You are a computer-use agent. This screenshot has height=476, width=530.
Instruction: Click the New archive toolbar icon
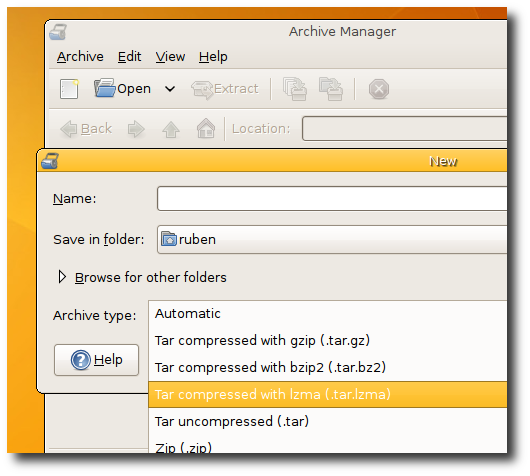69,89
